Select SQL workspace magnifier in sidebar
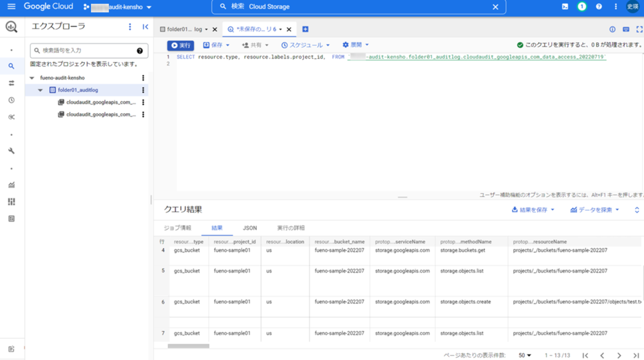The height and width of the screenshot is (360, 644). pos(11,67)
